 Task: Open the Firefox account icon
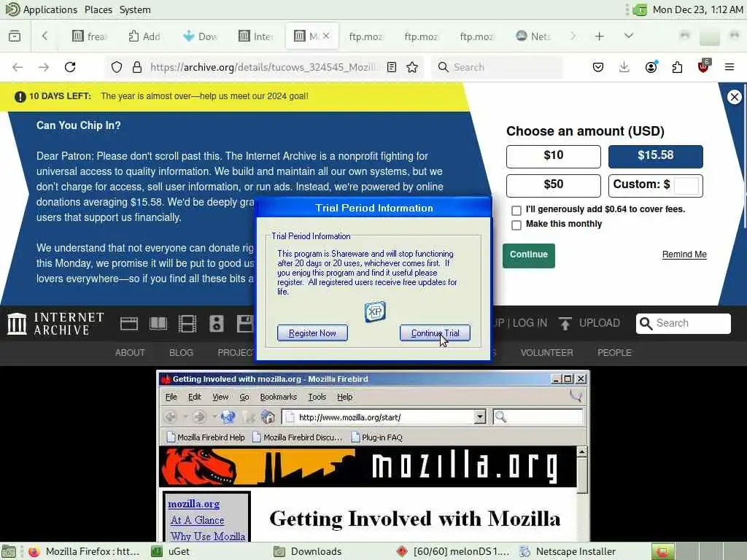(651, 67)
